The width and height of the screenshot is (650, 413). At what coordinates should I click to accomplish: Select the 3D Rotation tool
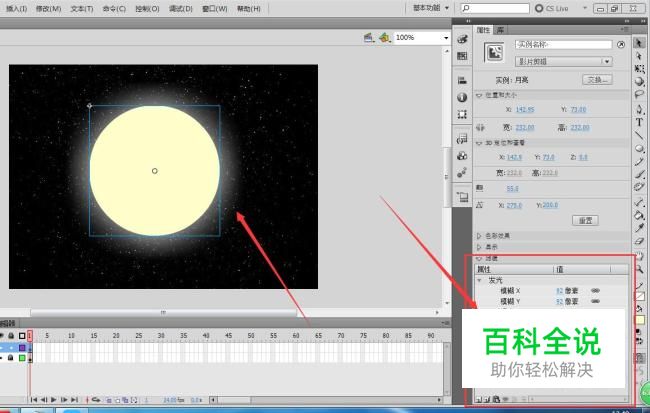[639, 81]
